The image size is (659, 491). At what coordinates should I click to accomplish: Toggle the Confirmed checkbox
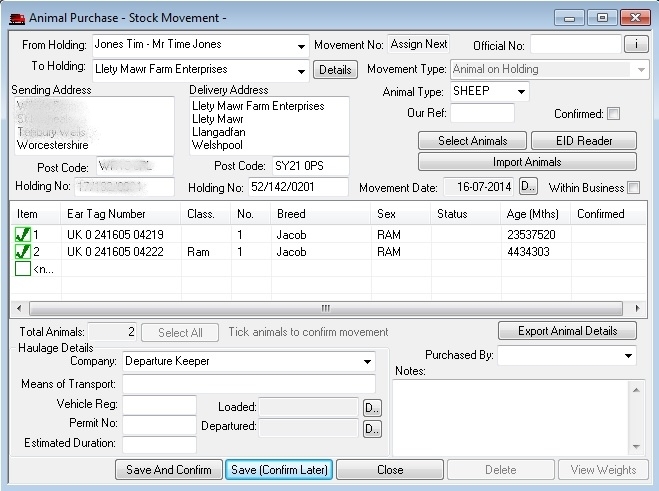coord(614,114)
